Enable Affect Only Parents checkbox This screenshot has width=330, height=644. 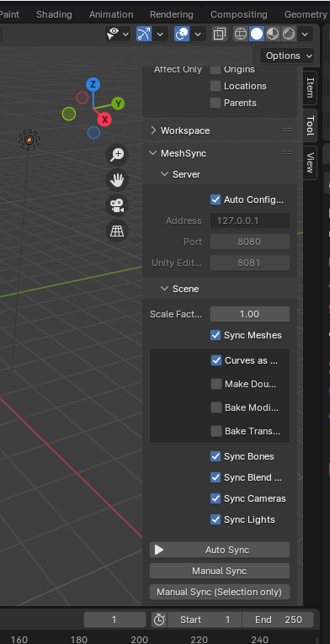point(216,103)
